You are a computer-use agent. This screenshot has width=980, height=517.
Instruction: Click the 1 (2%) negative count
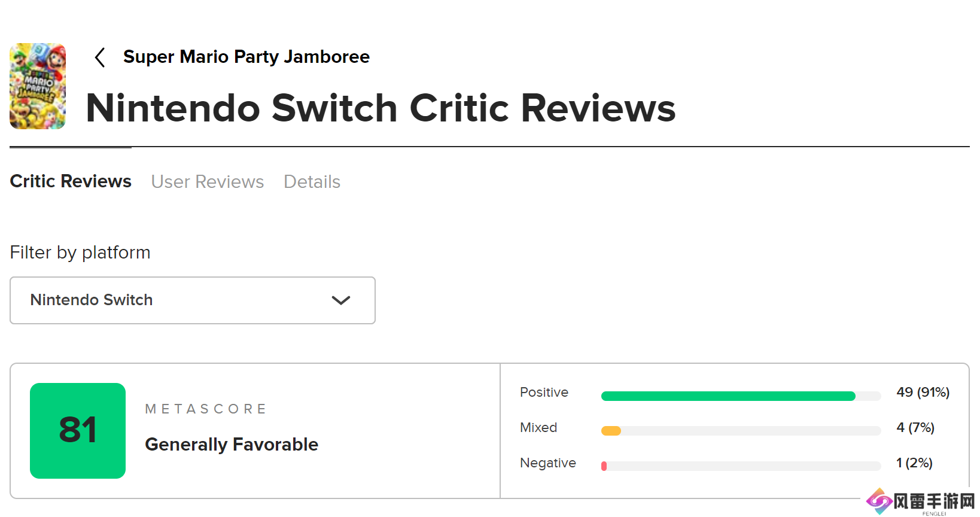tap(914, 463)
